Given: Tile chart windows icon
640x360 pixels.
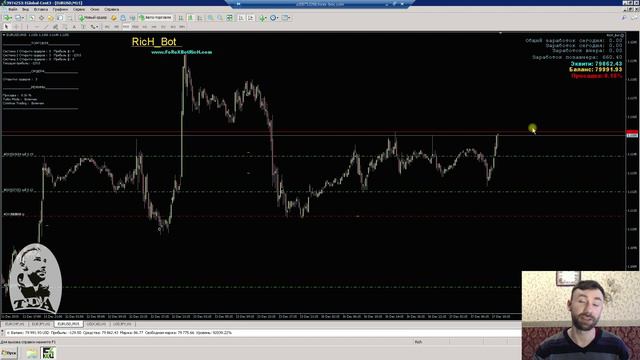Looking at the screenshot, I should click(229, 18).
